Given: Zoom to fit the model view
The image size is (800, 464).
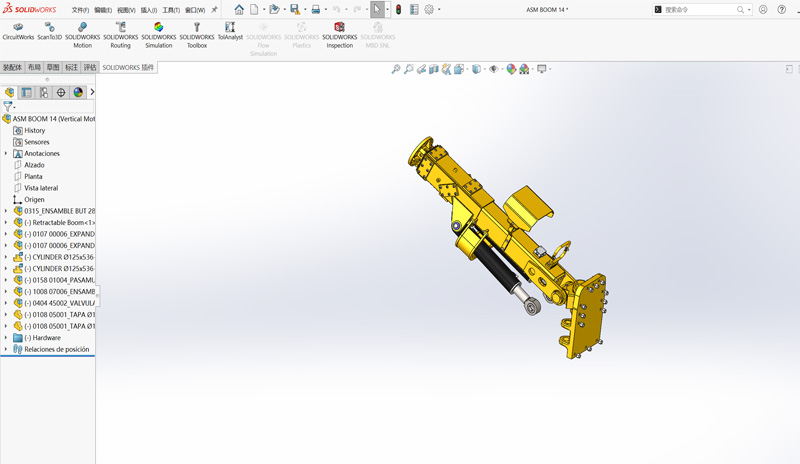Looking at the screenshot, I should point(396,69).
